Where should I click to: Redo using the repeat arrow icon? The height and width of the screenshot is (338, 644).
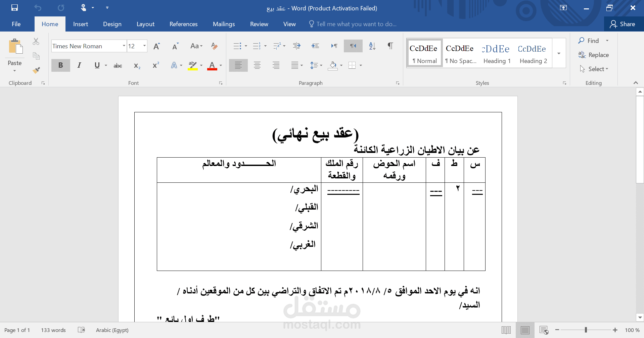tap(61, 8)
